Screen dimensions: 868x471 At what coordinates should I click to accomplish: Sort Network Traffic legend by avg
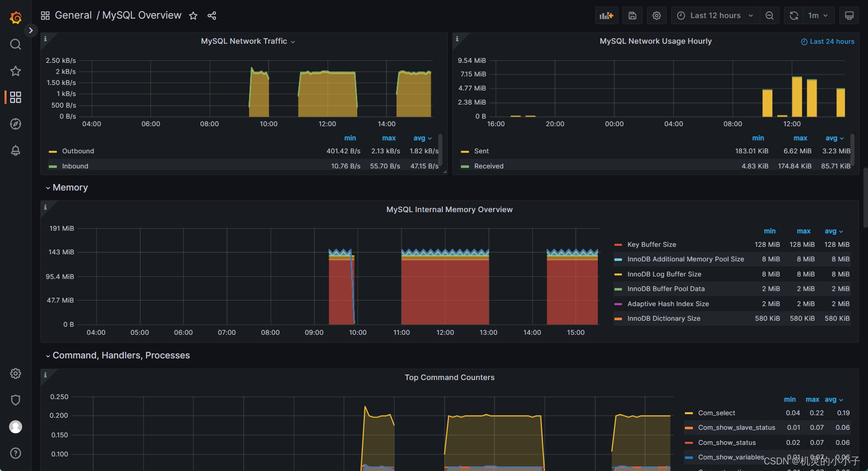(423, 138)
